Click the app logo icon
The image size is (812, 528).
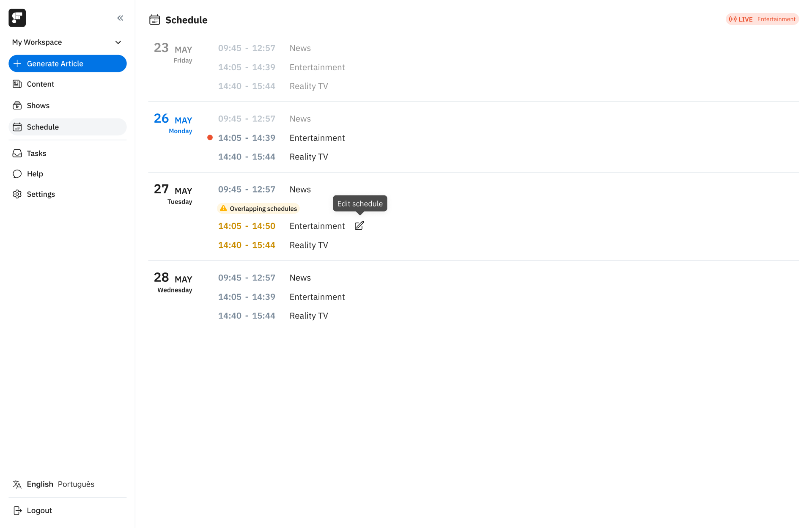point(17,18)
